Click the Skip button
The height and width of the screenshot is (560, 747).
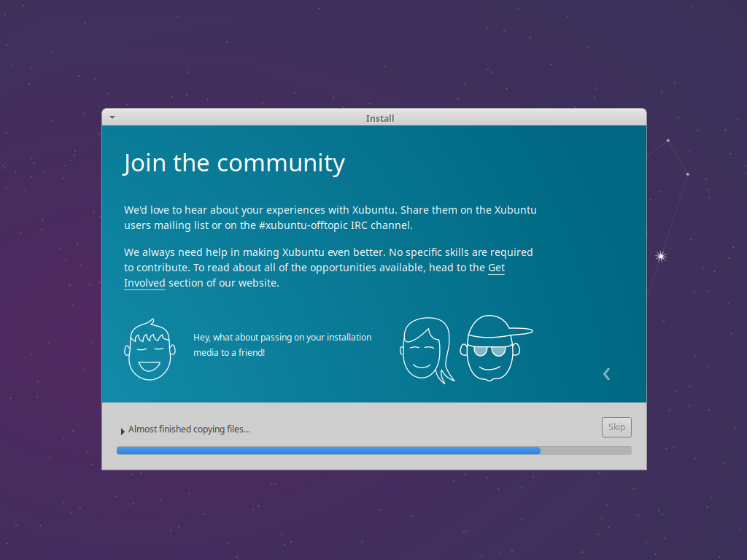616,427
